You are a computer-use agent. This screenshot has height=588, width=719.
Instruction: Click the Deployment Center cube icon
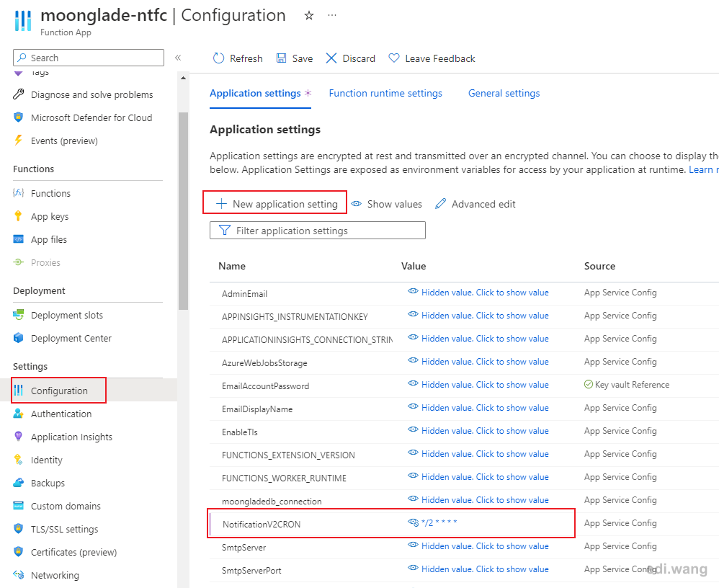pos(18,338)
